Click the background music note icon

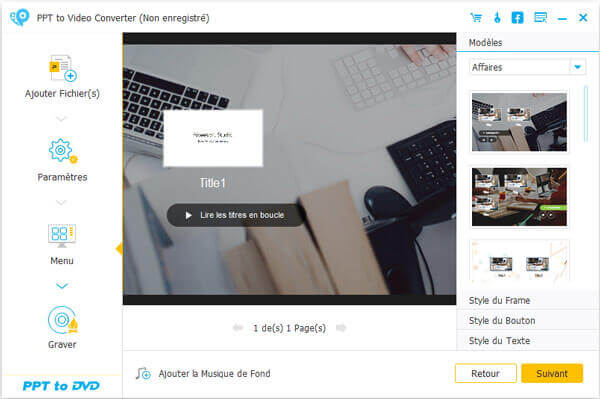143,373
